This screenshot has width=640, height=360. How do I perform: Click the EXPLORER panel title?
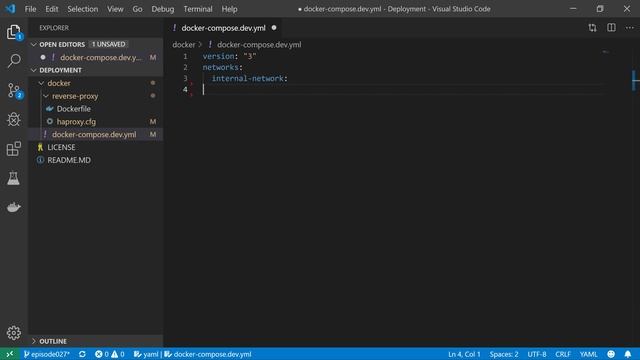54,28
